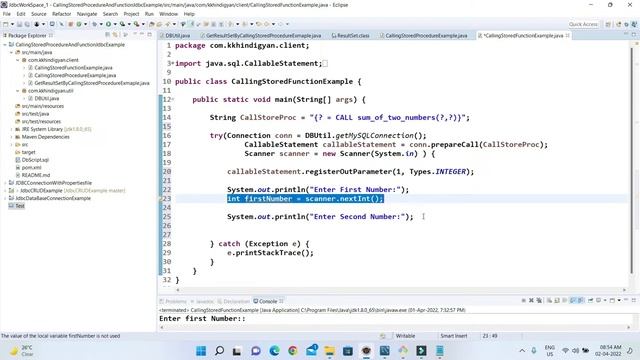The image size is (640, 360).
Task: Click the Debug bug toolbar icon
Action: click(x=94, y=24)
